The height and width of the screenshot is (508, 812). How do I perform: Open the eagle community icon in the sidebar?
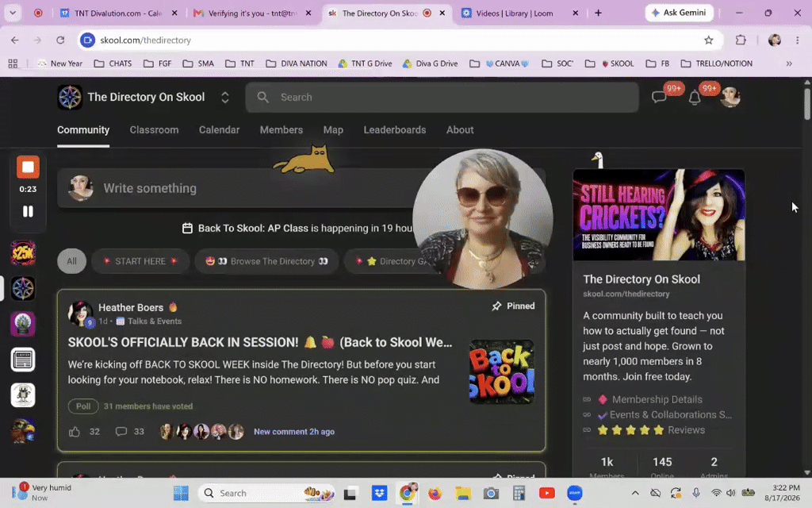(x=23, y=431)
